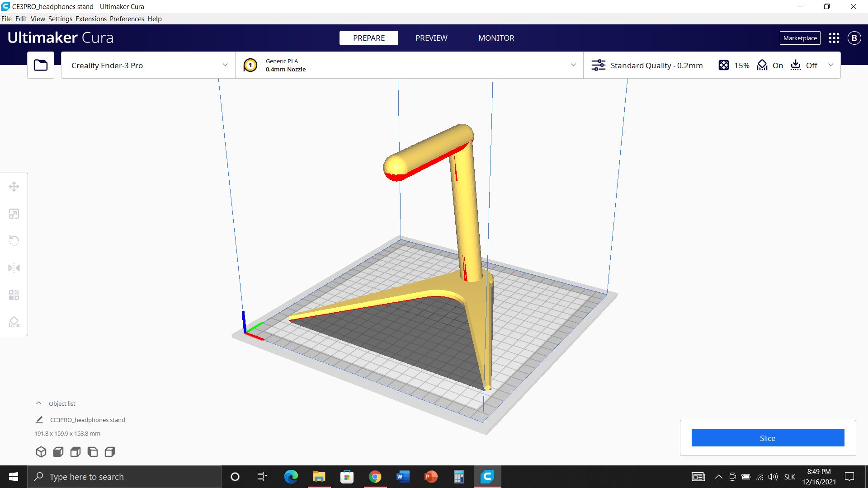
Task: Click the Slice button
Action: point(768,438)
